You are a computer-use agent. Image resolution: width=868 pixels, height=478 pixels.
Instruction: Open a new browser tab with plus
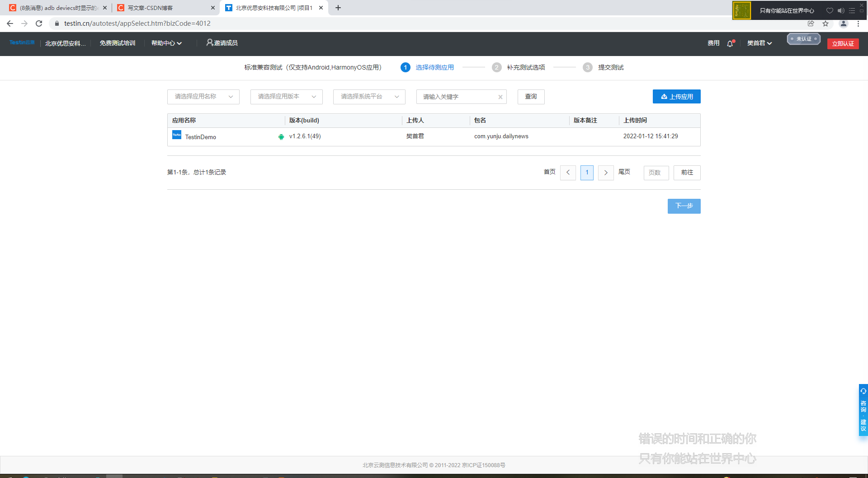(338, 8)
